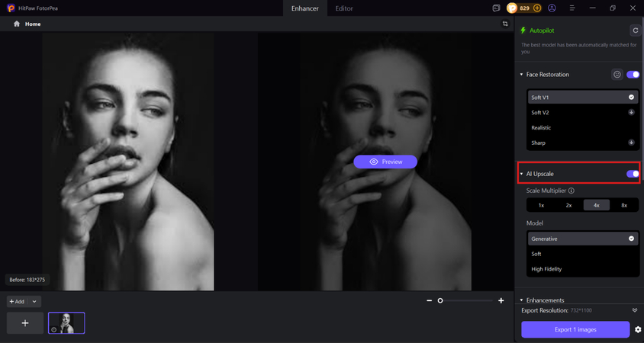Image resolution: width=644 pixels, height=343 pixels.
Task: Set scale multiplier to 2x
Action: [x=568, y=205]
